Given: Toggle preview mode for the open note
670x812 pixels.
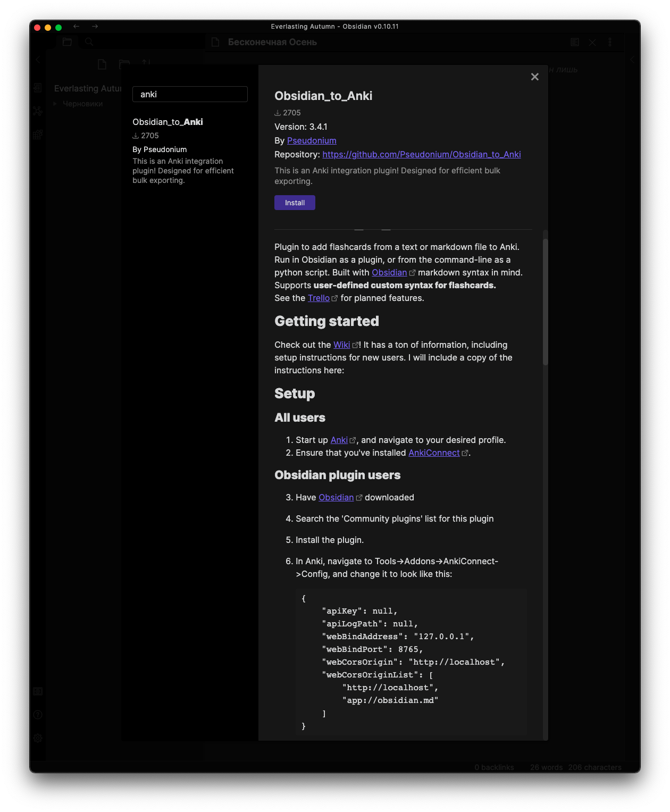Looking at the screenshot, I should tap(575, 42).
